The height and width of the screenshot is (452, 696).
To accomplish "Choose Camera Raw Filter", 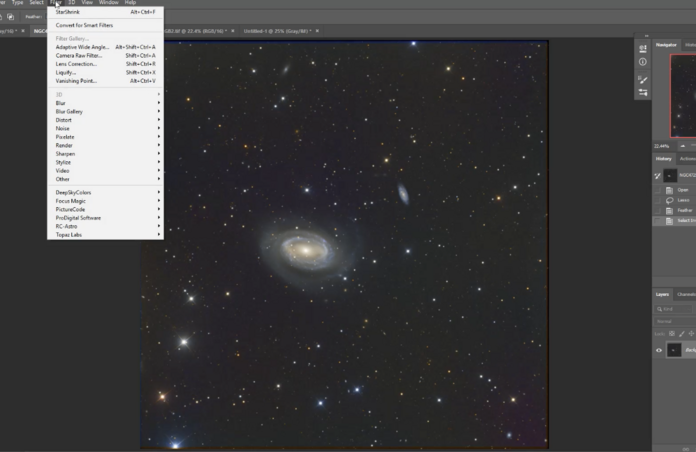I will 106,56.
